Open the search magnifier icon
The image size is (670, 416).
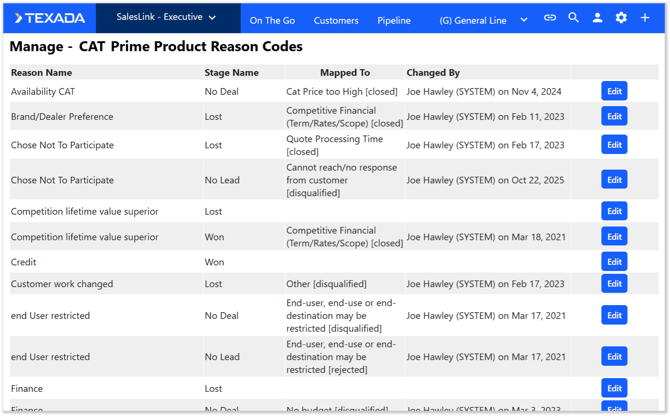574,18
